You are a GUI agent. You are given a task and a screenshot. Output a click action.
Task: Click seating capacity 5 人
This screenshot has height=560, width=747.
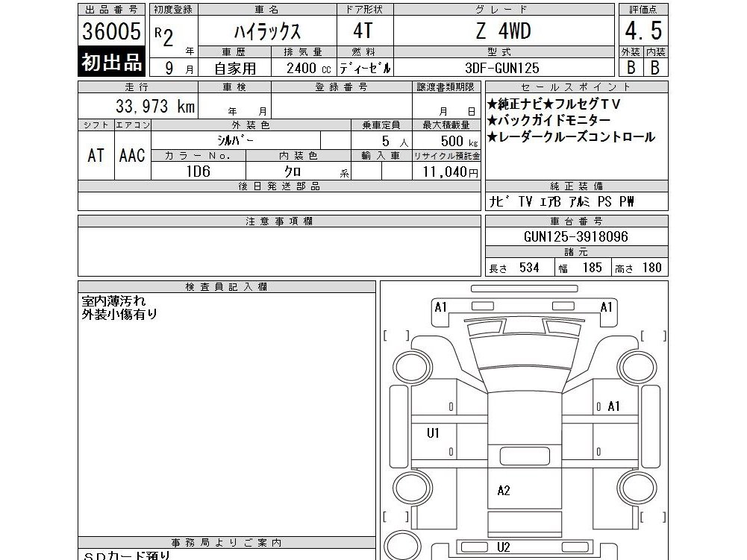tap(395, 141)
